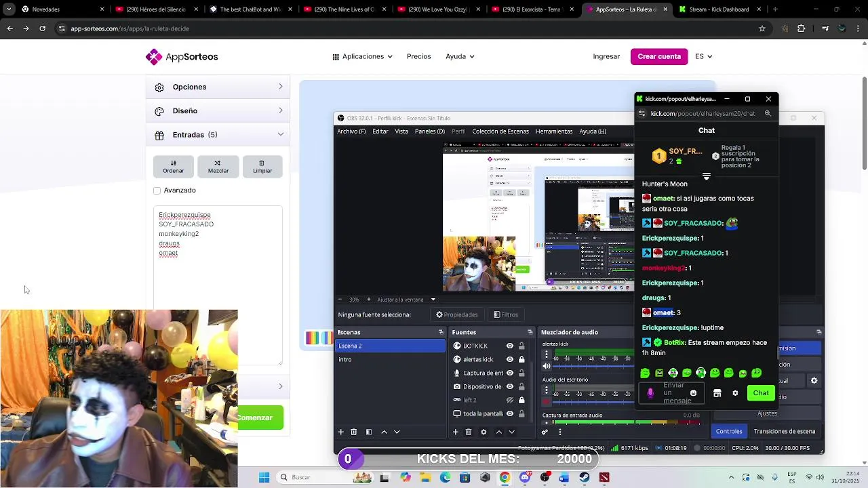Screen dimensions: 868x488
Task: Open audio mixer three-dot menu at bottom
Action: (559, 432)
